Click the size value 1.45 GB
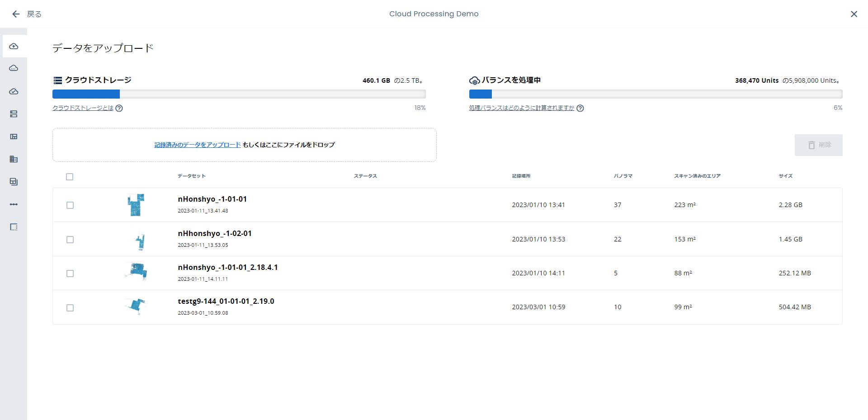 click(x=791, y=239)
